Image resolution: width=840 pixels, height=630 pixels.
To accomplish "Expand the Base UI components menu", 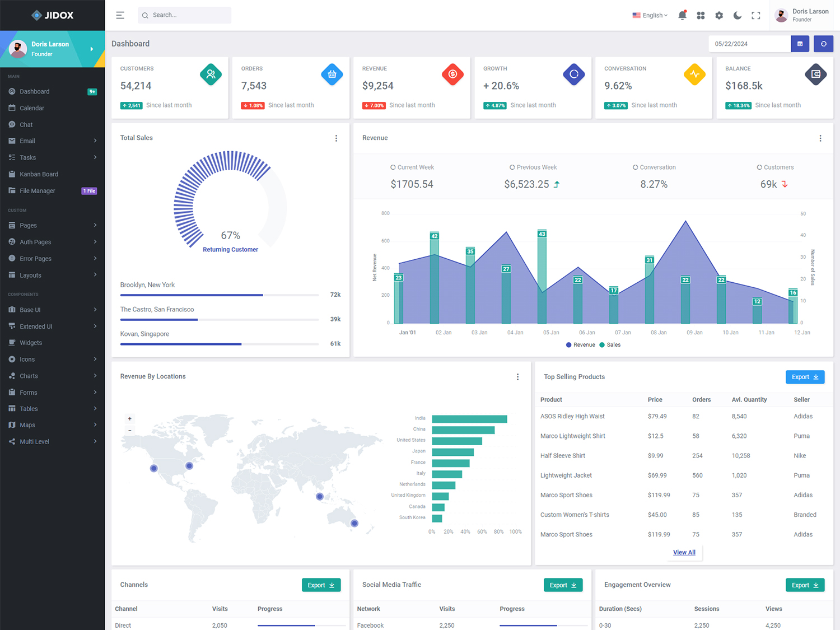I will pos(31,310).
